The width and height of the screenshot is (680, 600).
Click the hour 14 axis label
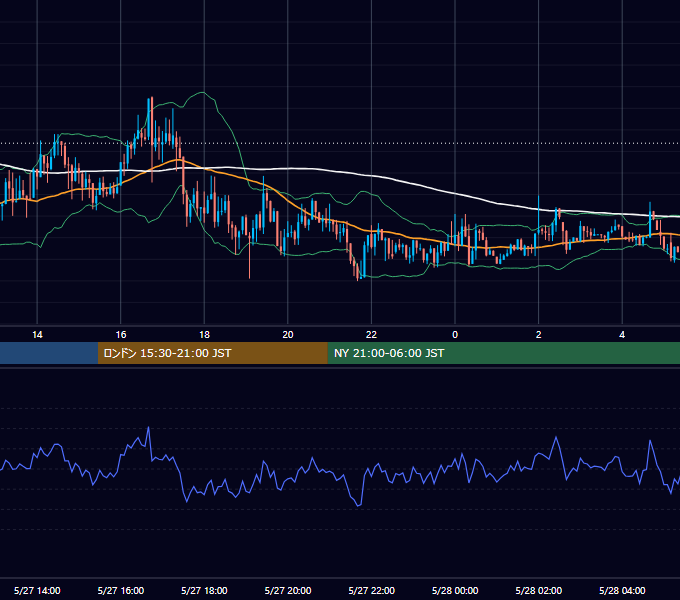(37, 335)
